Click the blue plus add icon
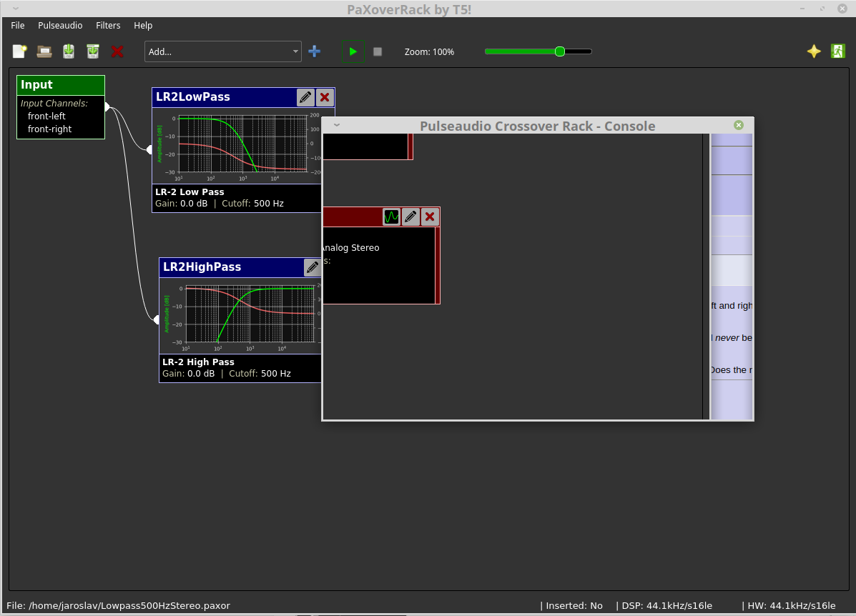The image size is (856, 616). tap(315, 51)
